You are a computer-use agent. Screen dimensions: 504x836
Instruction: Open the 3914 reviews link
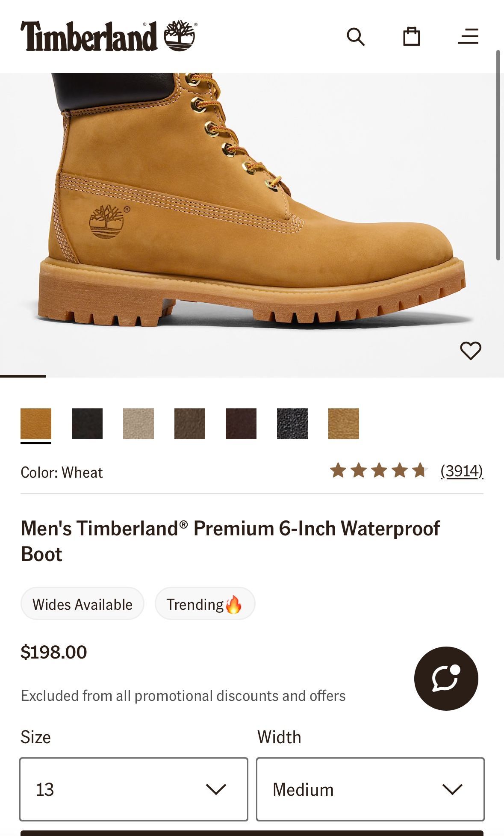[x=462, y=471]
